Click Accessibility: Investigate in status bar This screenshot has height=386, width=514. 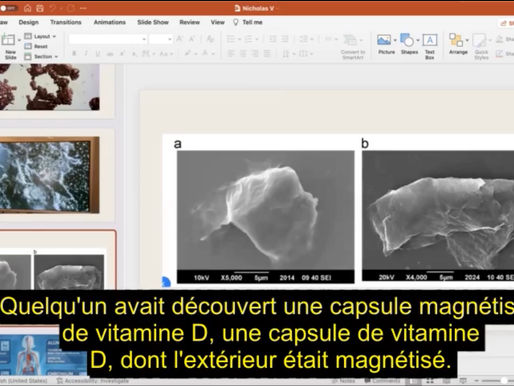click(93, 380)
